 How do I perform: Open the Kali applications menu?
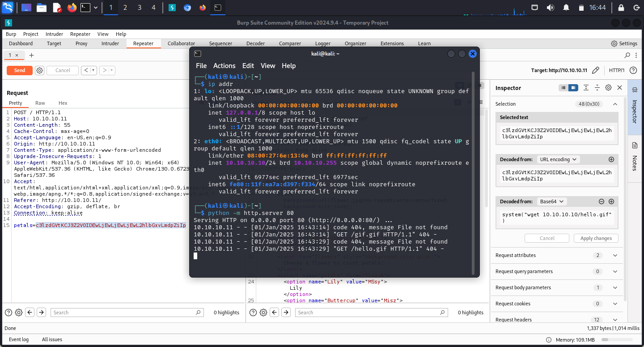(8, 7)
